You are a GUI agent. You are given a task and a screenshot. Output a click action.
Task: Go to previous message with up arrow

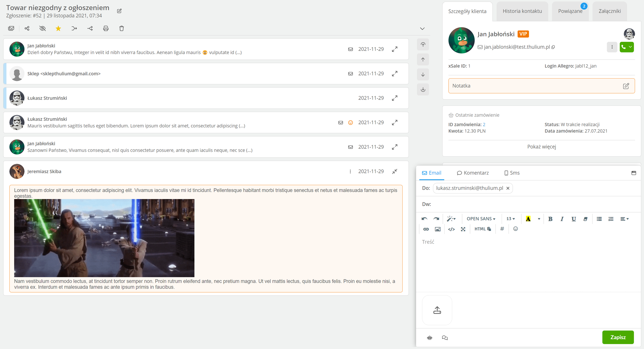click(x=423, y=59)
